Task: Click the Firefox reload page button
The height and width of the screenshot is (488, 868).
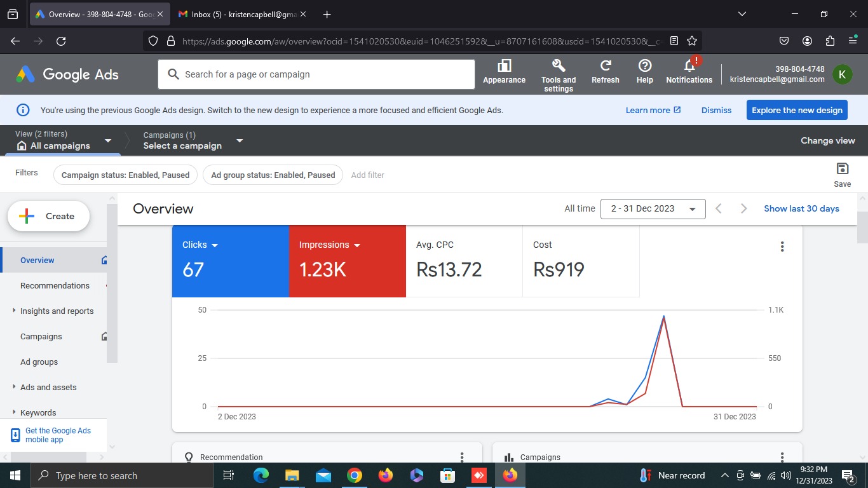Action: tap(61, 41)
